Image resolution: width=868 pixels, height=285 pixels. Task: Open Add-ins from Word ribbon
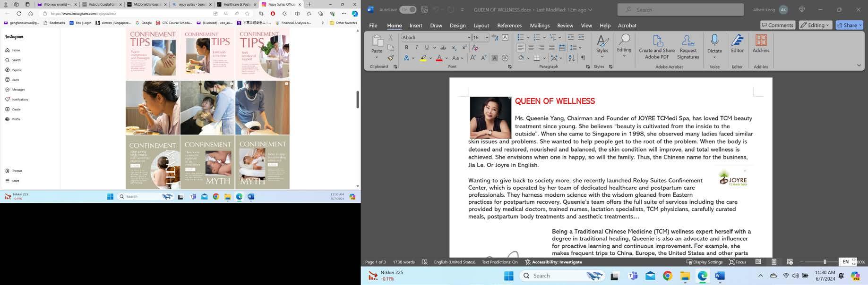pyautogui.click(x=761, y=43)
